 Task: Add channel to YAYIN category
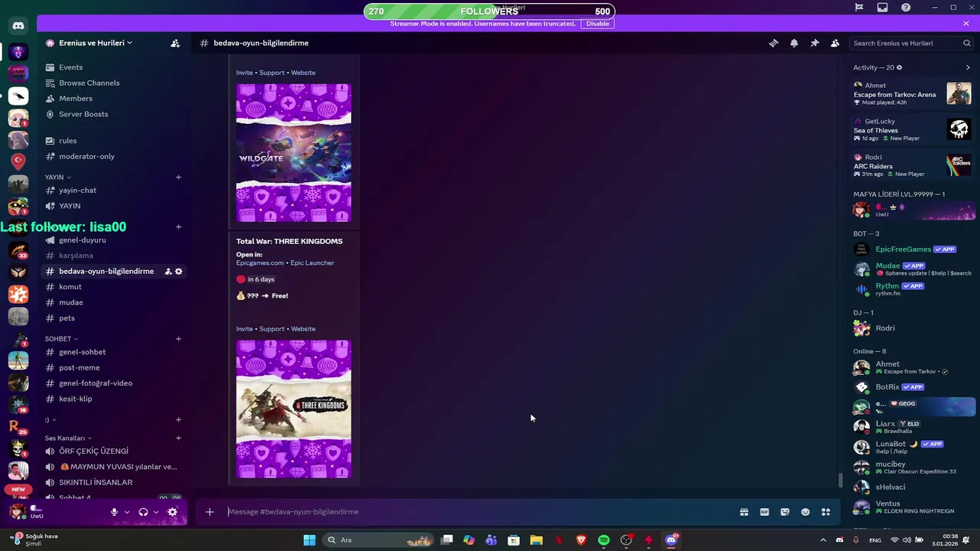click(x=178, y=178)
